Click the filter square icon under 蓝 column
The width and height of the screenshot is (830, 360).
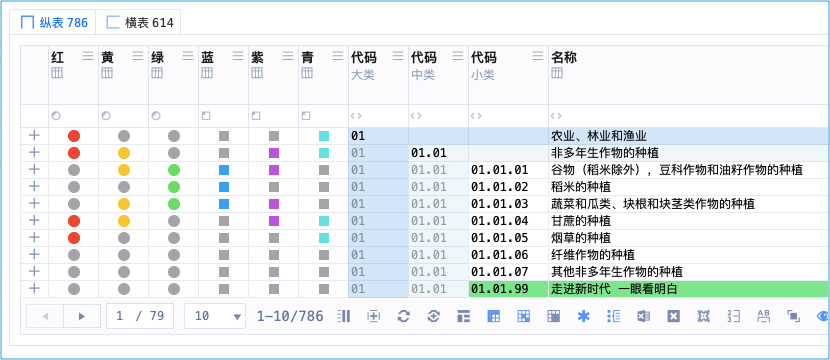coord(206,115)
